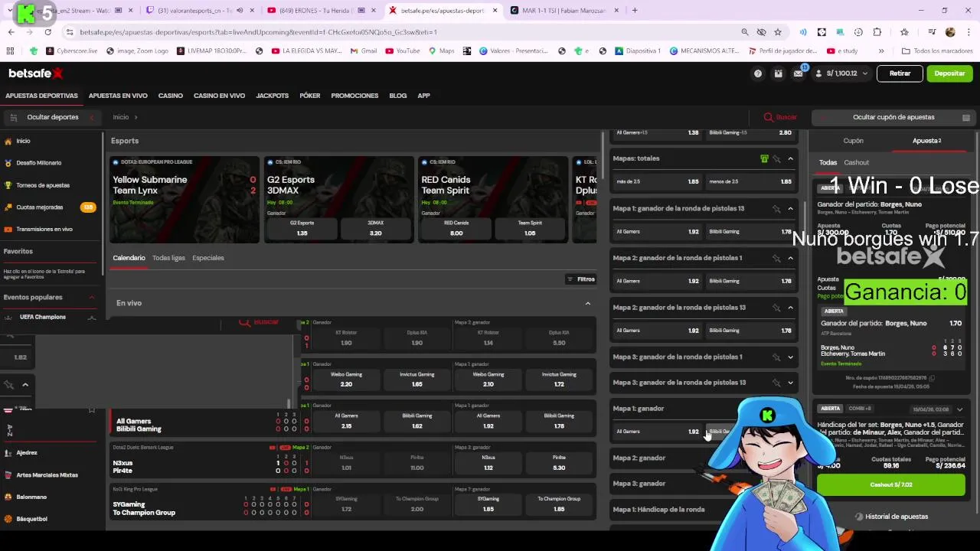
Task: Expand Mapa 3: ganador de pistolas 13
Action: point(791,383)
